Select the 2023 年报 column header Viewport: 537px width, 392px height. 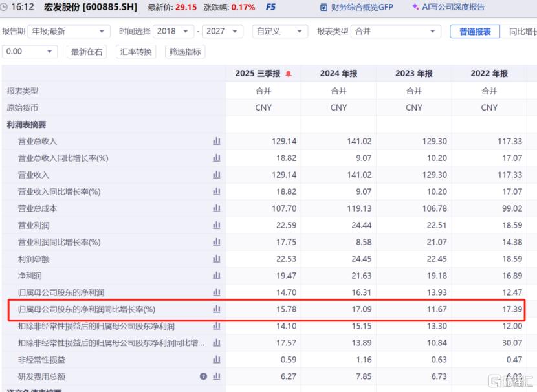[x=414, y=74]
